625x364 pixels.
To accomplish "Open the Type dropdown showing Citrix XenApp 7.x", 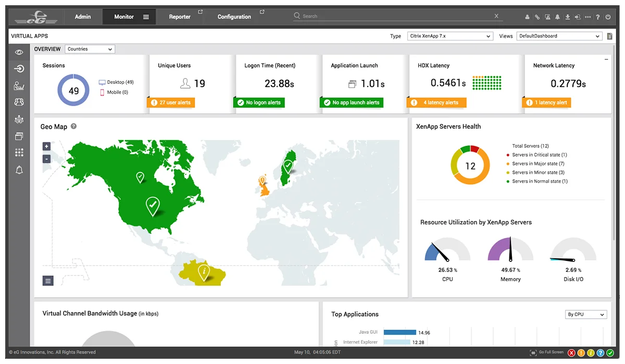I will pyautogui.click(x=449, y=36).
